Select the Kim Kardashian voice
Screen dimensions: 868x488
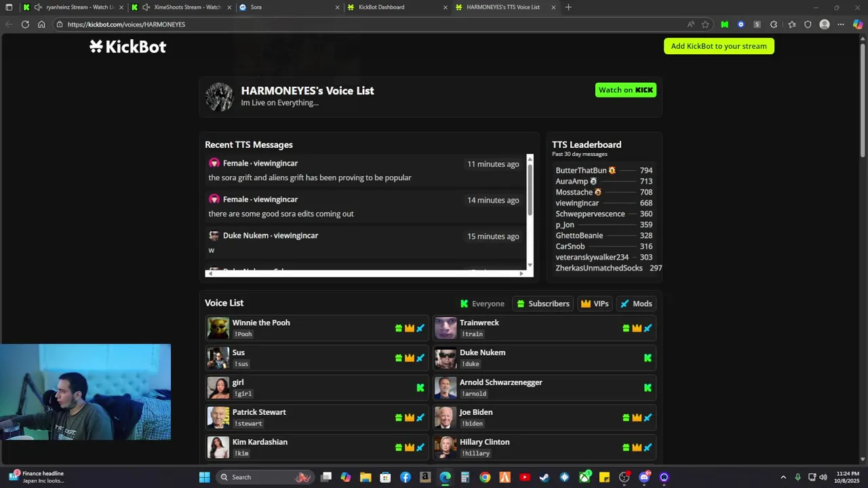point(317,447)
